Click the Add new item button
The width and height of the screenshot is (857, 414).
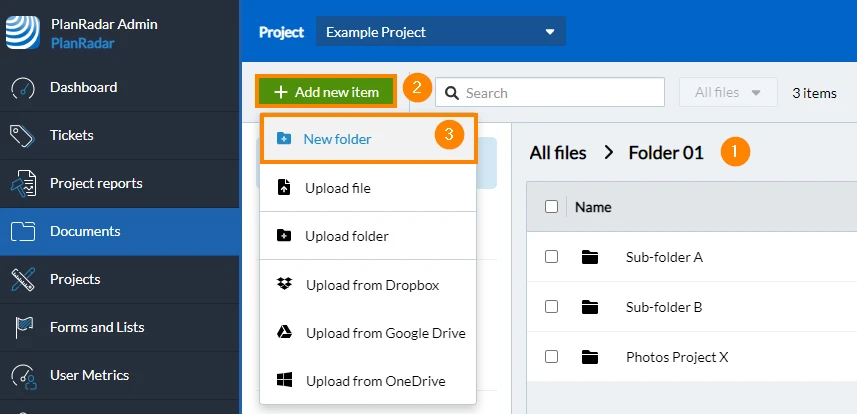326,92
